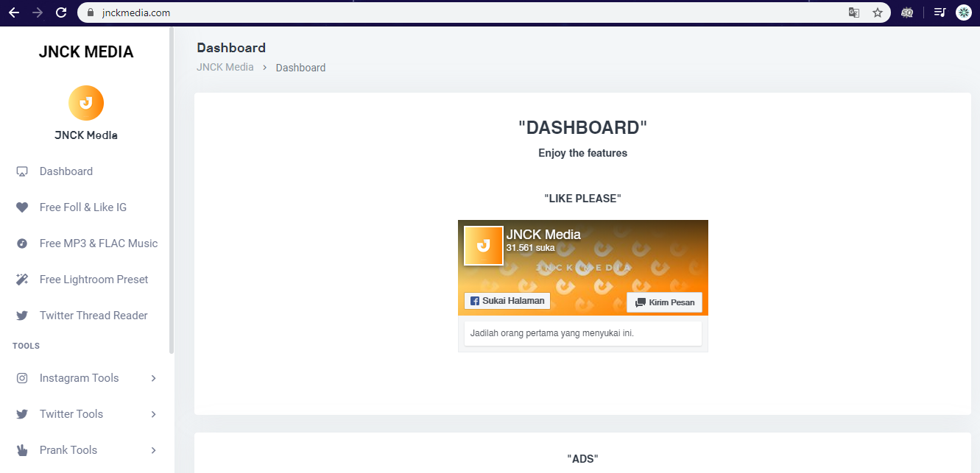980x473 pixels.
Task: Click the sidebar vertical scrollbar
Action: point(172,191)
